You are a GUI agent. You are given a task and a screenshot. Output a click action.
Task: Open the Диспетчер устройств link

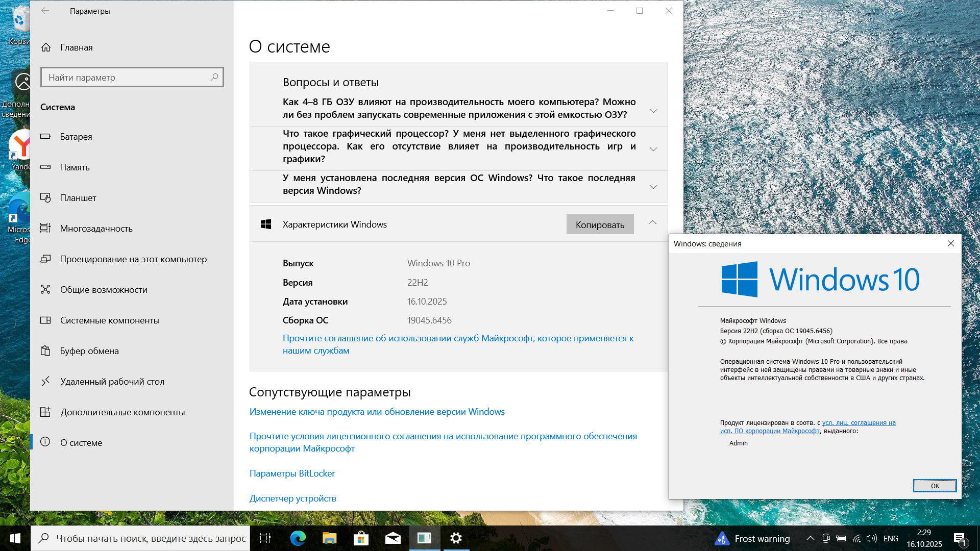[x=292, y=498]
